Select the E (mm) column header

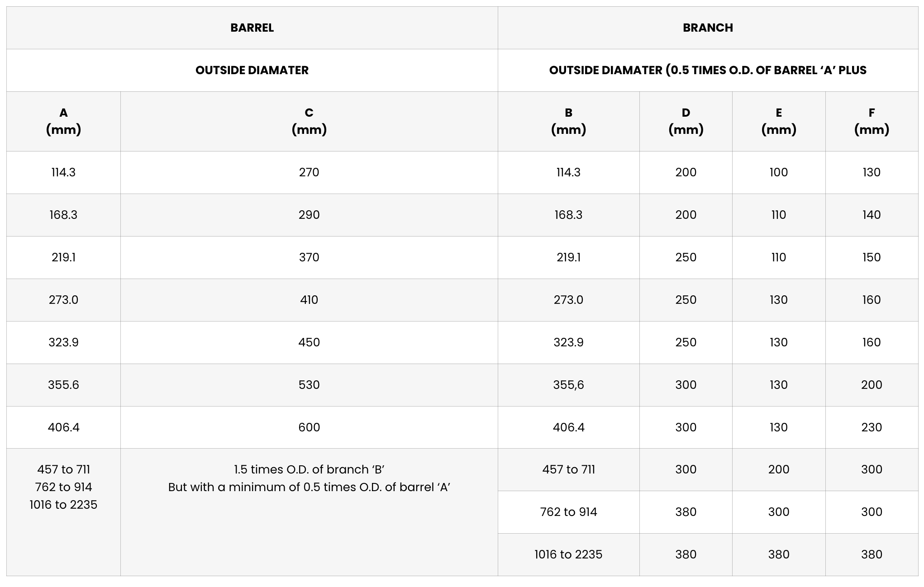click(x=779, y=121)
